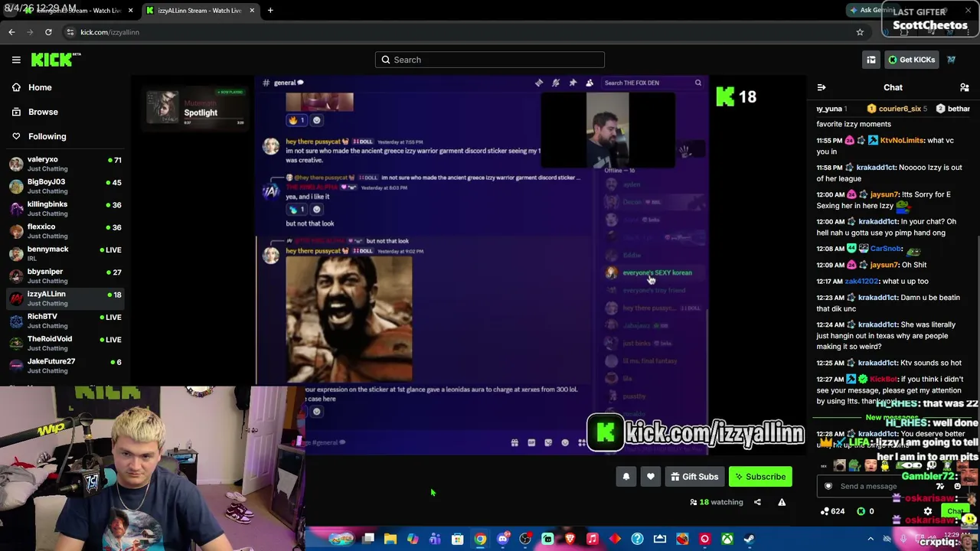Screen dimensions: 980x551
Task: Toggle follow heart button
Action: click(x=651, y=477)
